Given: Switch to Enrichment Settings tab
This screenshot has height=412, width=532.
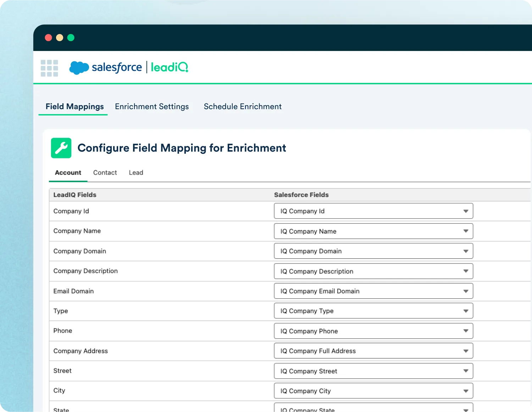Looking at the screenshot, I should pos(152,107).
